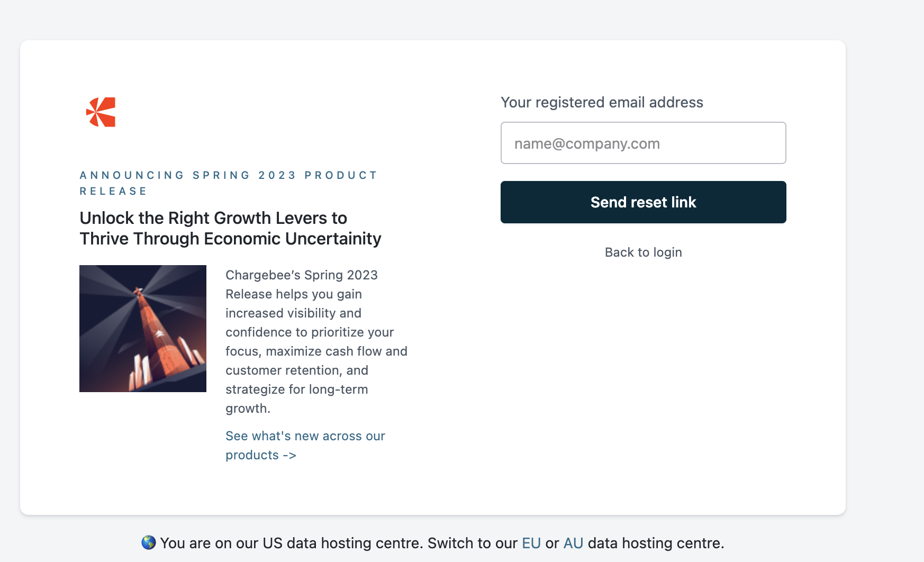Click the 'RELEASE' word under announcement line
Viewport: 924px width, 562px height.
(x=113, y=191)
